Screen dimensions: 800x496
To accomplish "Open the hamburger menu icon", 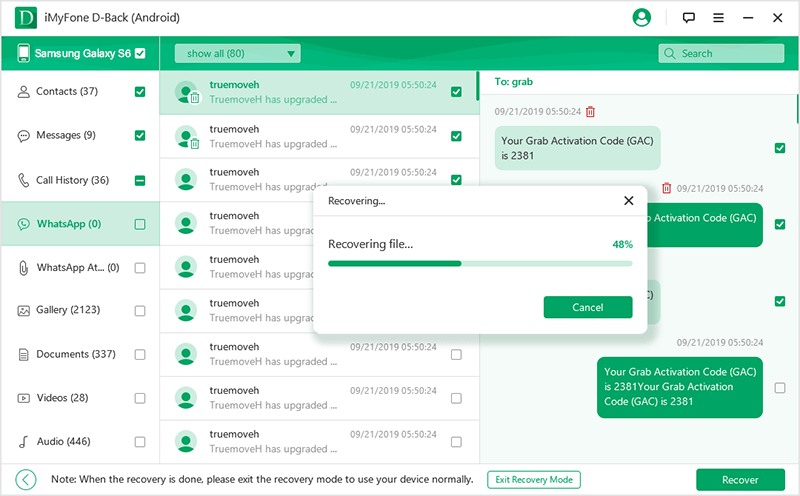I will point(718,18).
